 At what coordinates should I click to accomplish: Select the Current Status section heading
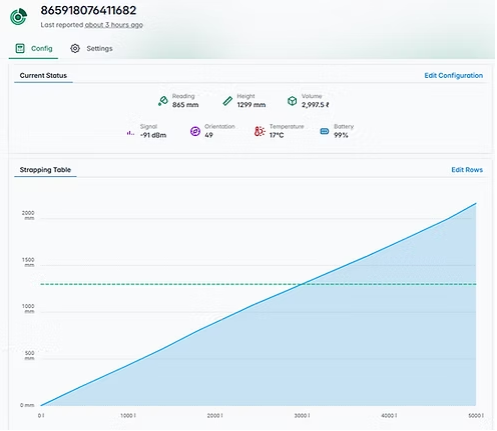coord(43,76)
